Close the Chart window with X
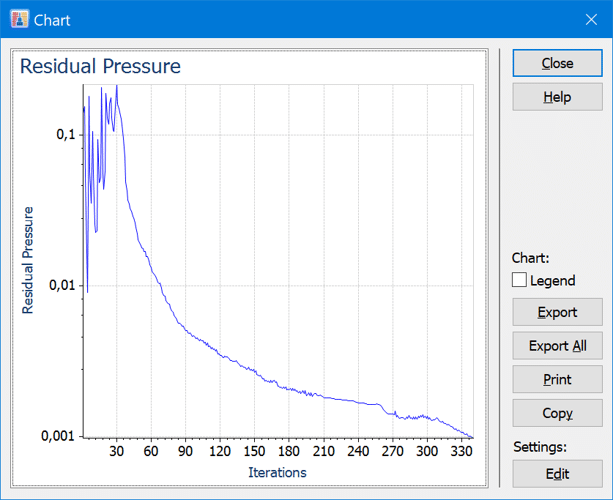Screen dimensions: 613x500 (591, 19)
